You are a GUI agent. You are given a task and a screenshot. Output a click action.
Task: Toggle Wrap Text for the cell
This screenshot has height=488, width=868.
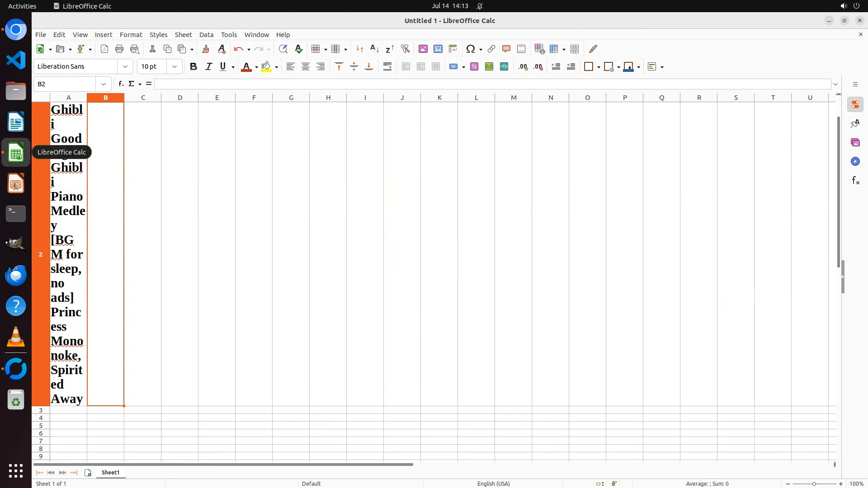387,67
